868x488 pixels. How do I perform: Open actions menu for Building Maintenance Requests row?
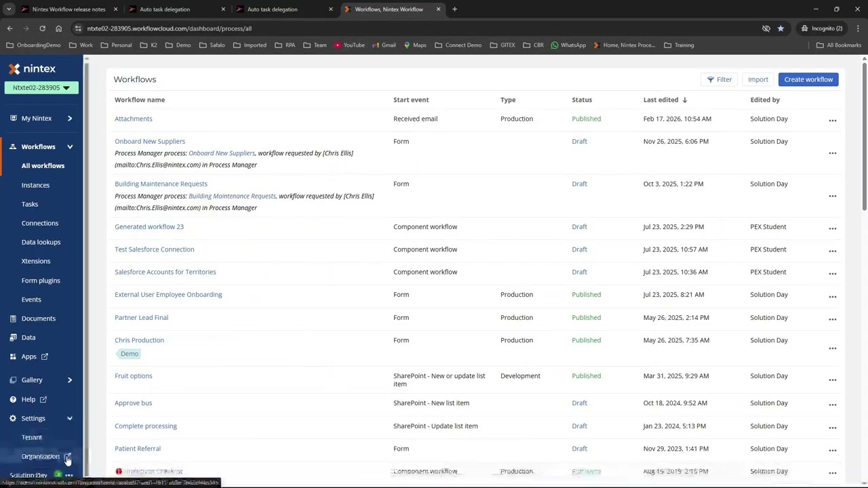tap(832, 196)
